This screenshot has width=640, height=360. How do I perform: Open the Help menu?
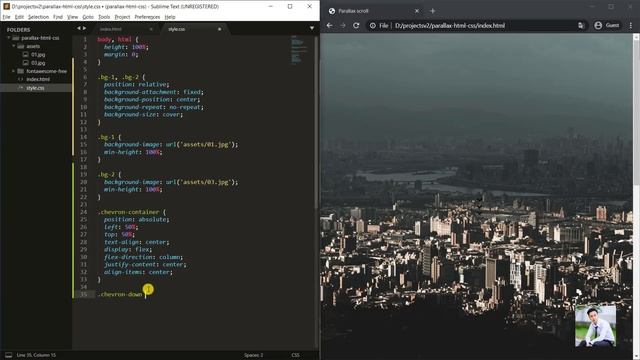pyautogui.click(x=170, y=17)
